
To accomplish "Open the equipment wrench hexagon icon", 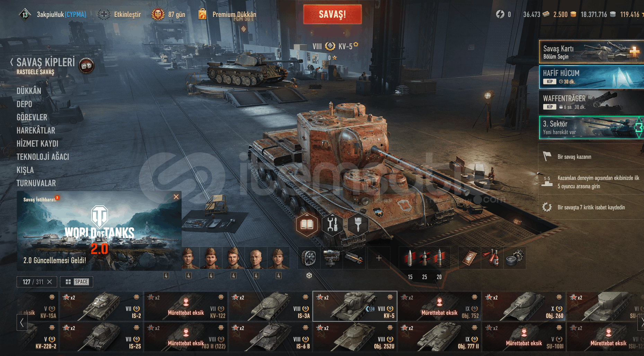I will (332, 225).
